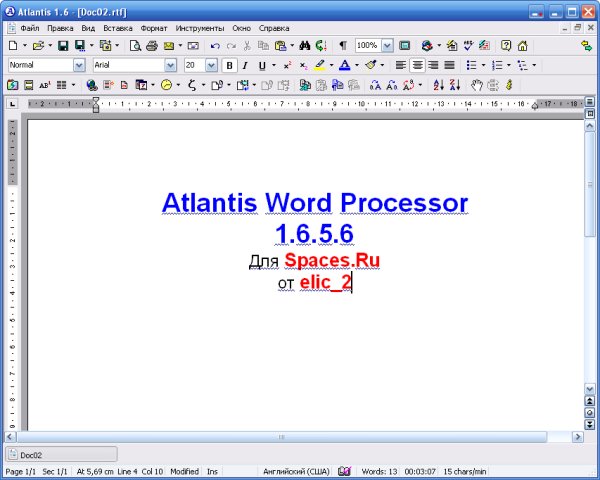Click the Modified indicator in status bar
The image size is (600, 480).
(184, 471)
